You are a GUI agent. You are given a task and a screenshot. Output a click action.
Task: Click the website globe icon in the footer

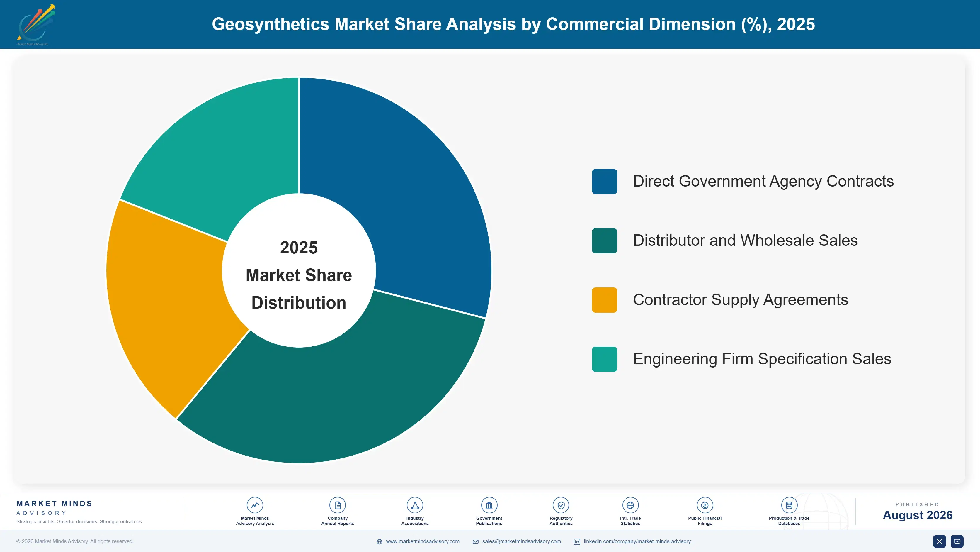[379, 542]
